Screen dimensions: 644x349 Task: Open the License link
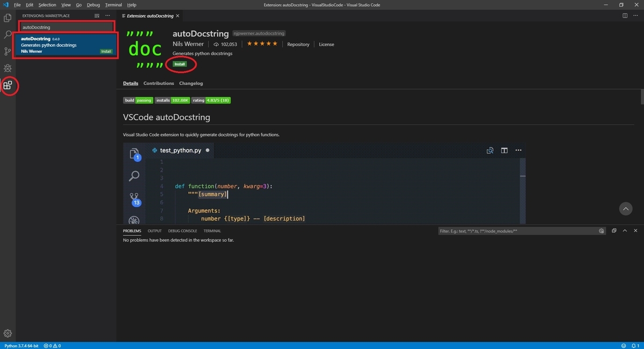tap(327, 45)
